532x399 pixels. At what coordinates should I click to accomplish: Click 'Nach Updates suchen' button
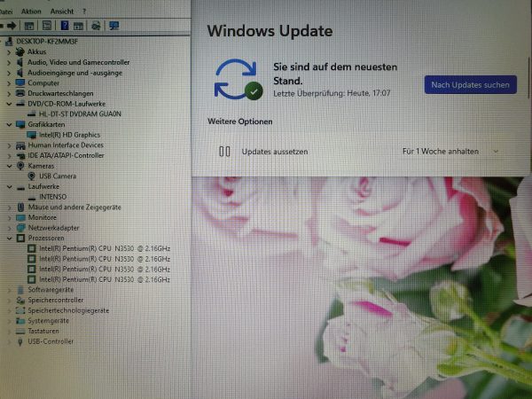coord(470,84)
